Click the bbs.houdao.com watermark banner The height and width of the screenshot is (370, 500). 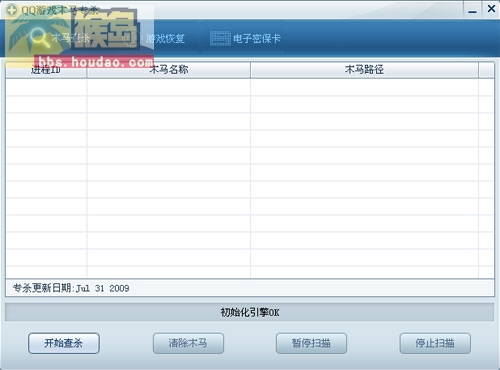(x=95, y=62)
